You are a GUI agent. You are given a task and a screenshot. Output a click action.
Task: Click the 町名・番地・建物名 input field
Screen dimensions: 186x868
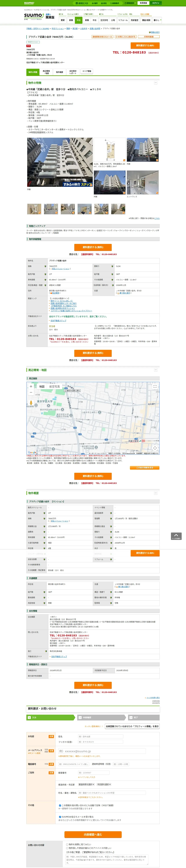click(x=112, y=793)
